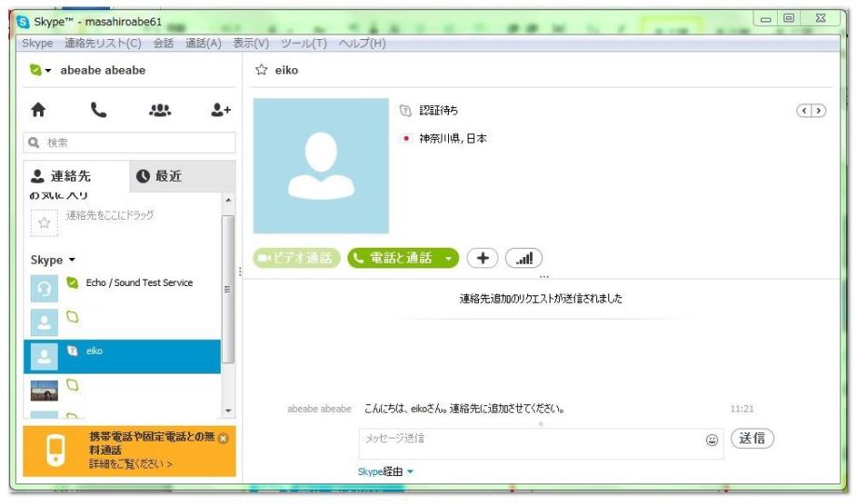Click the 11:21 message timestamp
This screenshot has height=504, width=857.
pos(741,409)
